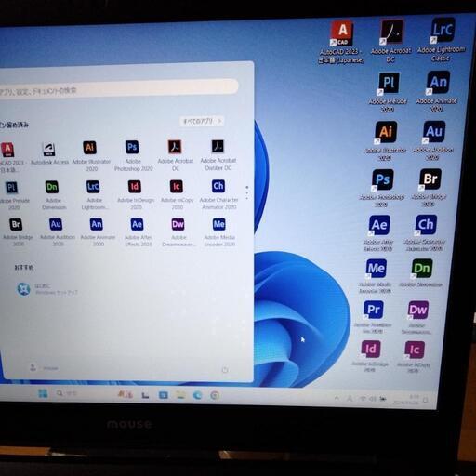The image size is (476, 476).
Task: Click the すべてのアプリ button
Action: pyautogui.click(x=202, y=121)
